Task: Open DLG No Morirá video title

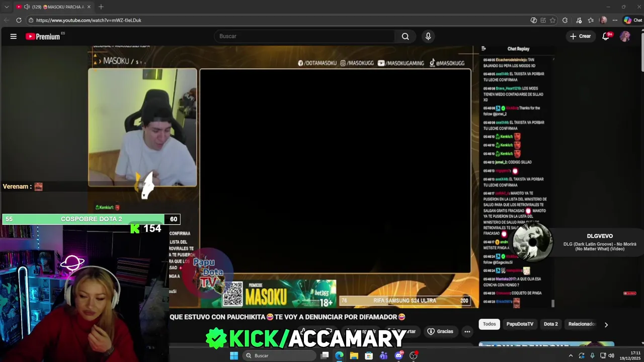Action: pos(600,246)
